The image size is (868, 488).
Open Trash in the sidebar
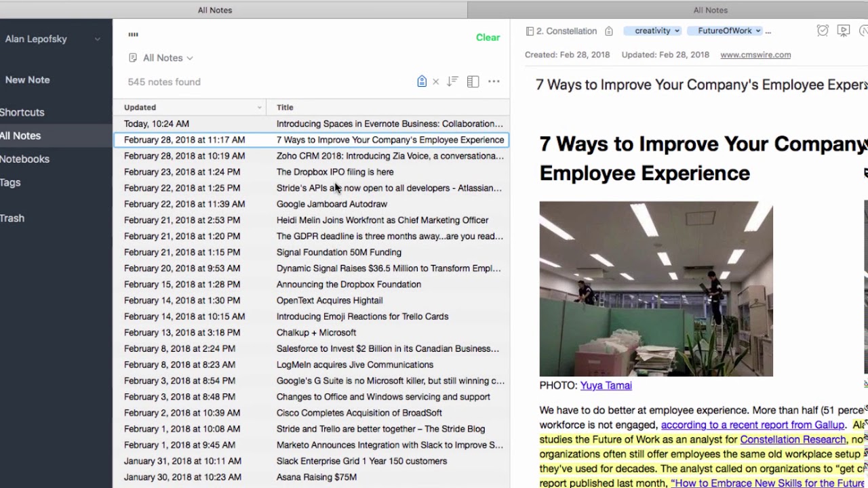12,218
